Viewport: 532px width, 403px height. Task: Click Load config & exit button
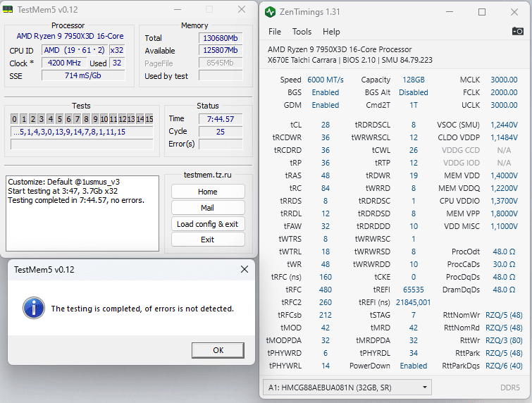[208, 224]
